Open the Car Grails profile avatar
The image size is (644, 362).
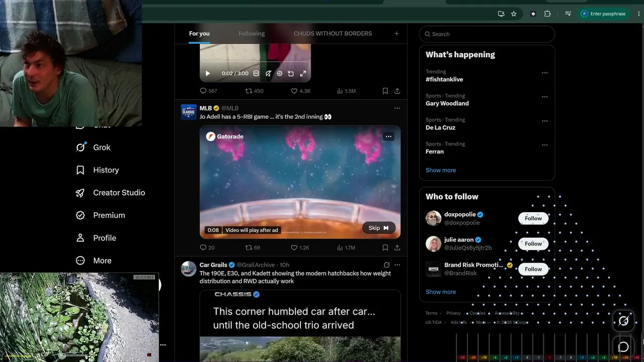point(189,269)
